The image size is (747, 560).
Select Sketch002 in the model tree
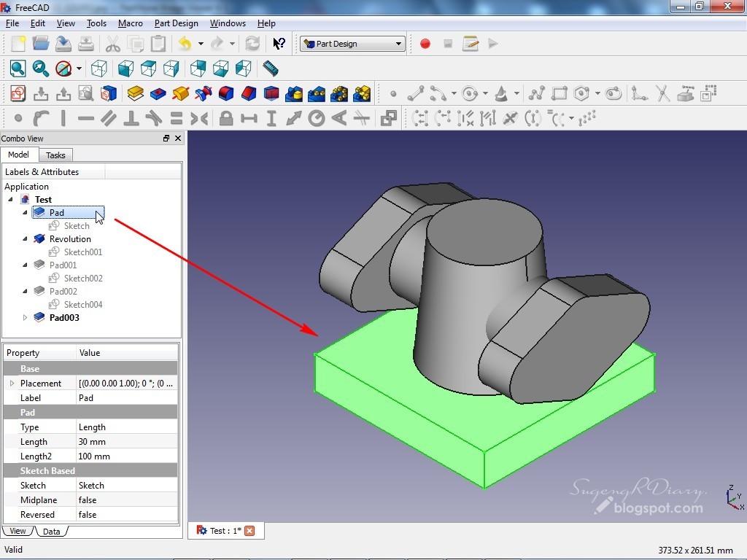84,278
